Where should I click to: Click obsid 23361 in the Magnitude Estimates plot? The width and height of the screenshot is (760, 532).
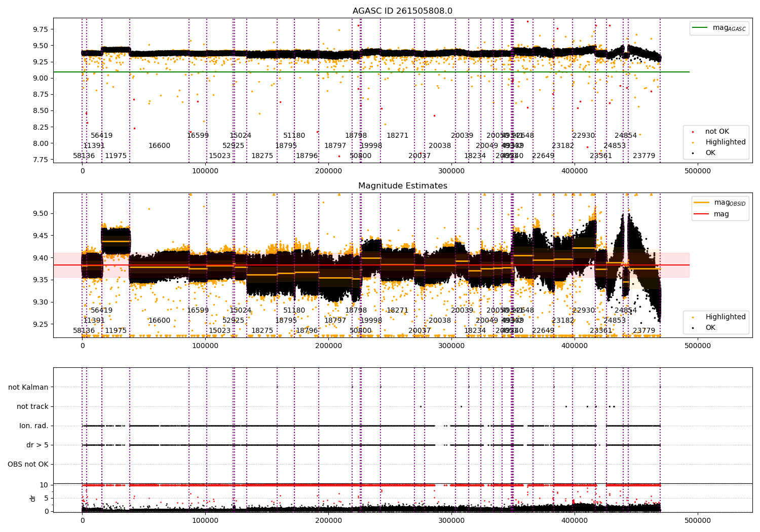pyautogui.click(x=601, y=330)
